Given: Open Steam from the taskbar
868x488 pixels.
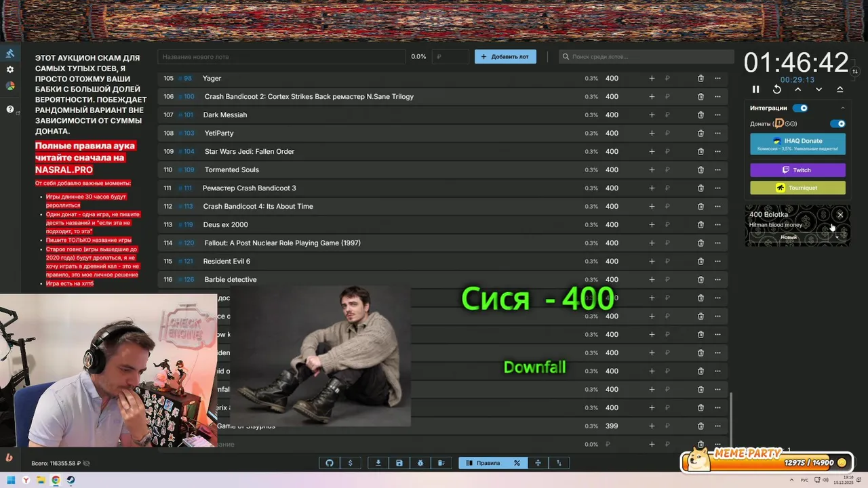Looking at the screenshot, I should coord(71,481).
